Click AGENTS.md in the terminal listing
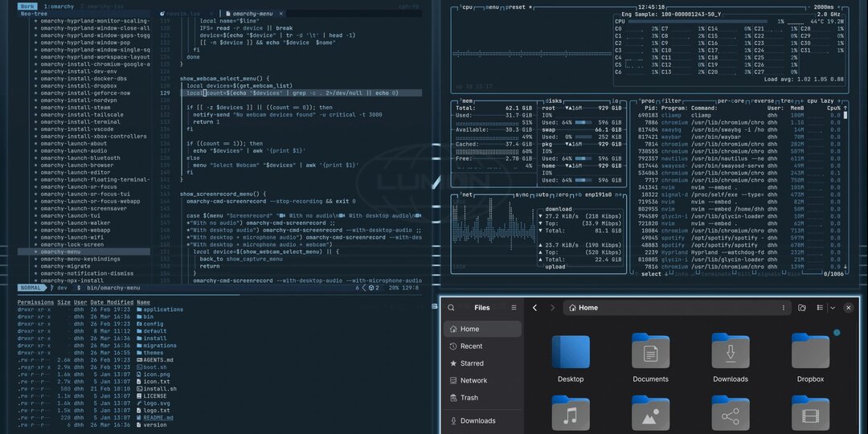Image resolution: width=868 pixels, height=434 pixels. [x=158, y=360]
